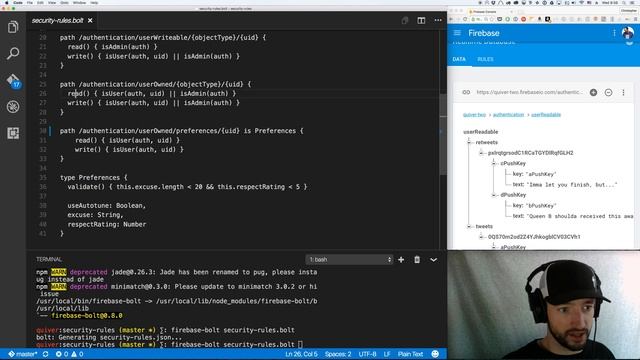
Task: Click the red Chrome extension icon
Action: 523,19
